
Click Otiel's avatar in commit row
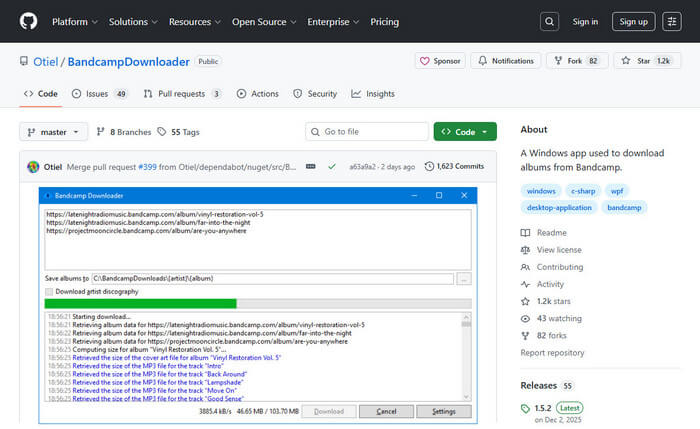click(x=33, y=167)
